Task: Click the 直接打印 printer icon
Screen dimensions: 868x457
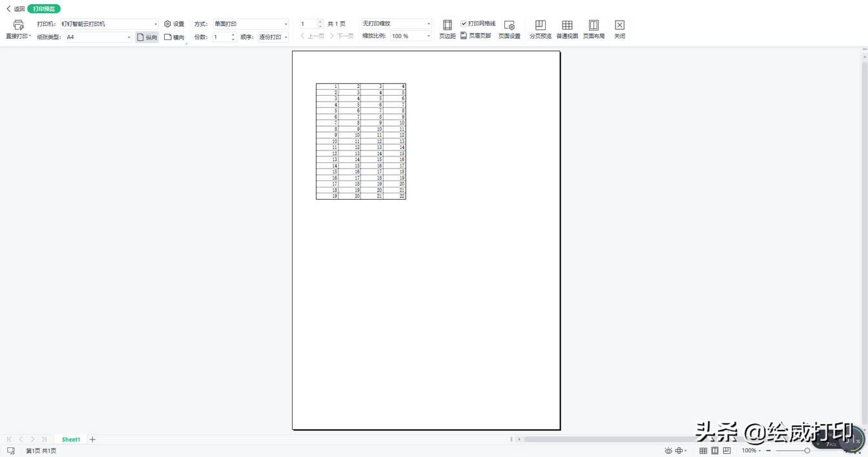Action: click(18, 25)
